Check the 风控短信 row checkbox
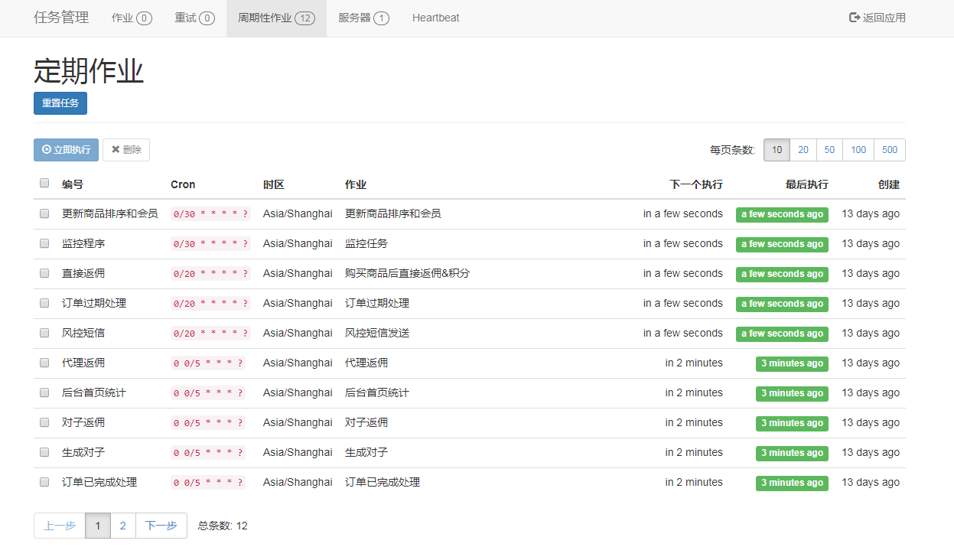The width and height of the screenshot is (954, 560). (44, 333)
